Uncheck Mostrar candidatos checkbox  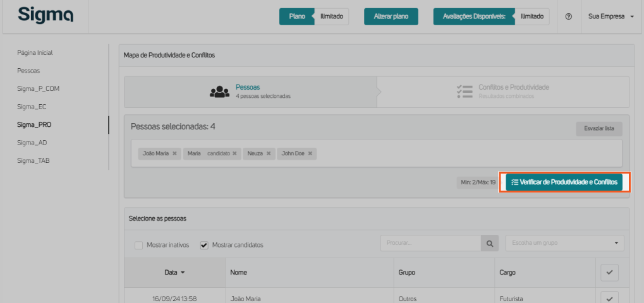204,245
